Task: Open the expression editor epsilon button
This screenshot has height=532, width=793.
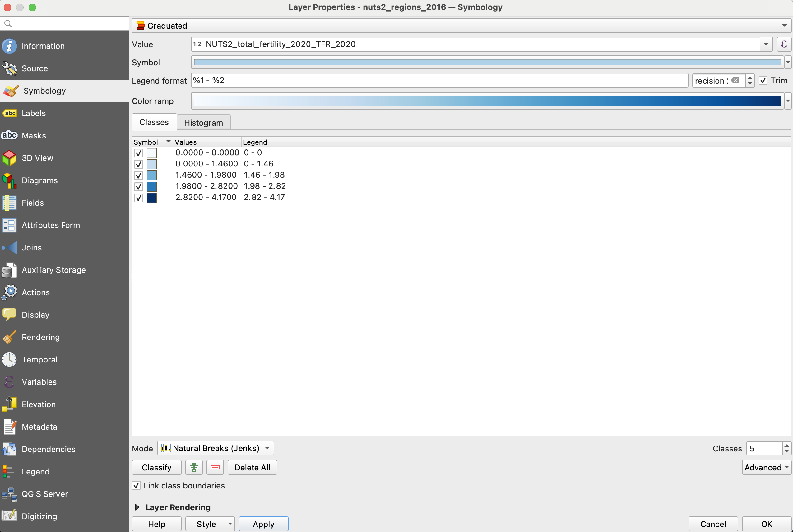Action: pyautogui.click(x=784, y=44)
